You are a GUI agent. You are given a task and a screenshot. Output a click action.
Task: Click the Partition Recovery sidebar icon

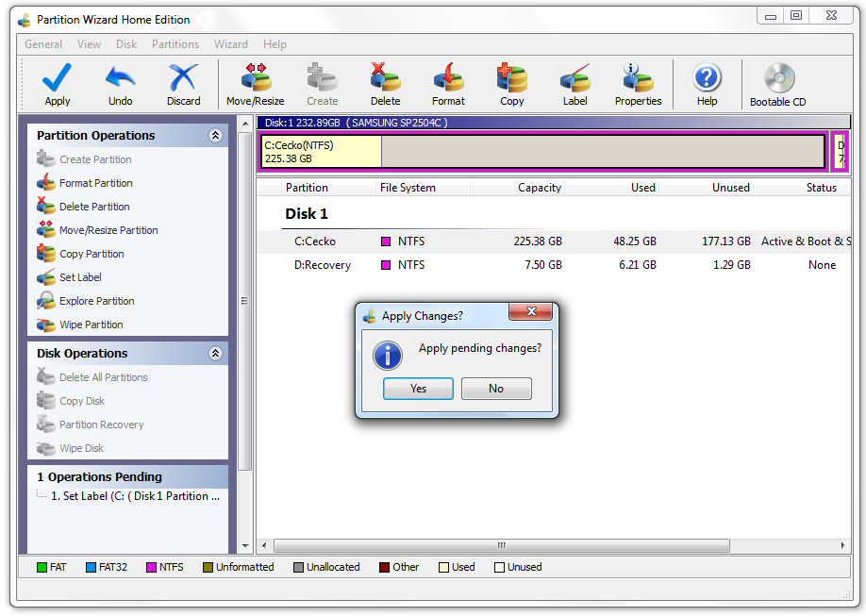46,425
